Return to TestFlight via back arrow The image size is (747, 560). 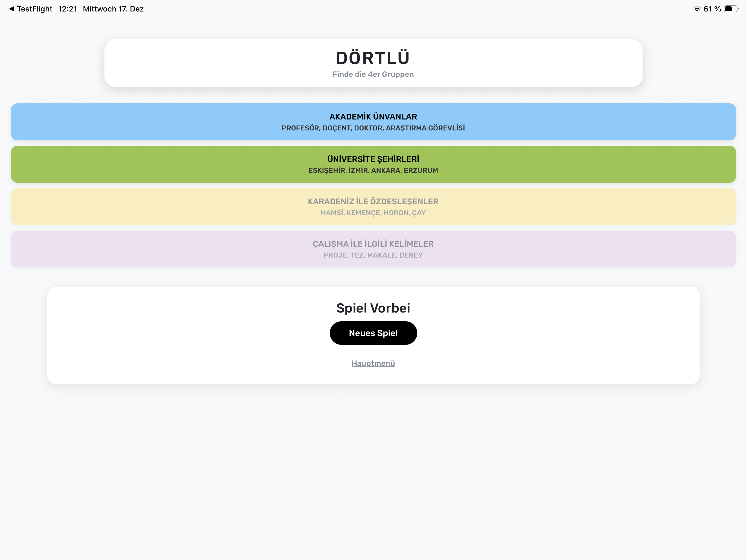pyautogui.click(x=31, y=9)
